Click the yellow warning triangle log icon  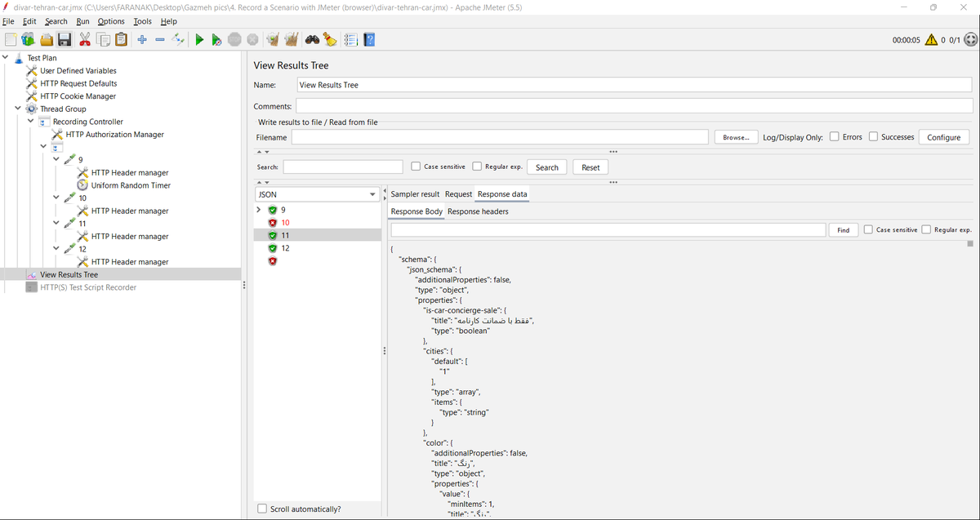point(931,39)
